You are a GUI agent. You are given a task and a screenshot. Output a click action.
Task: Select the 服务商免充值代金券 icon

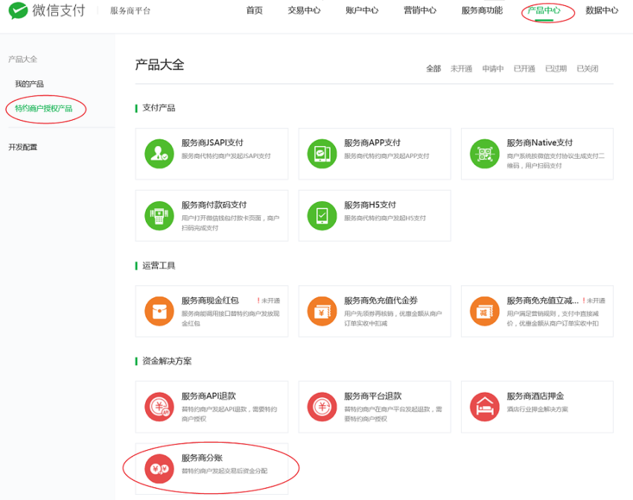(322, 310)
